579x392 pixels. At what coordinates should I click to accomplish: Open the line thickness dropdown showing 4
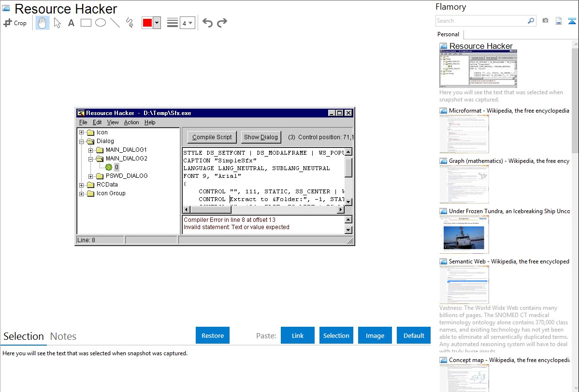pos(188,23)
